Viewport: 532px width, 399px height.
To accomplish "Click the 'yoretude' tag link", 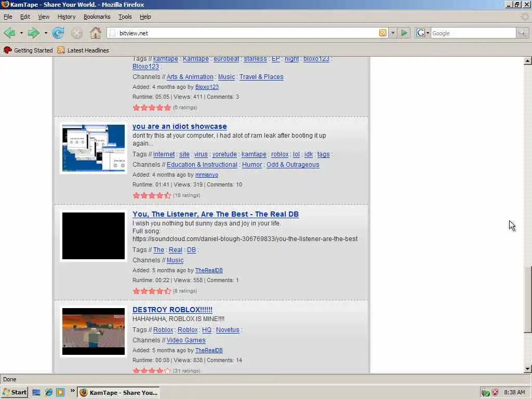I will pyautogui.click(x=224, y=154).
